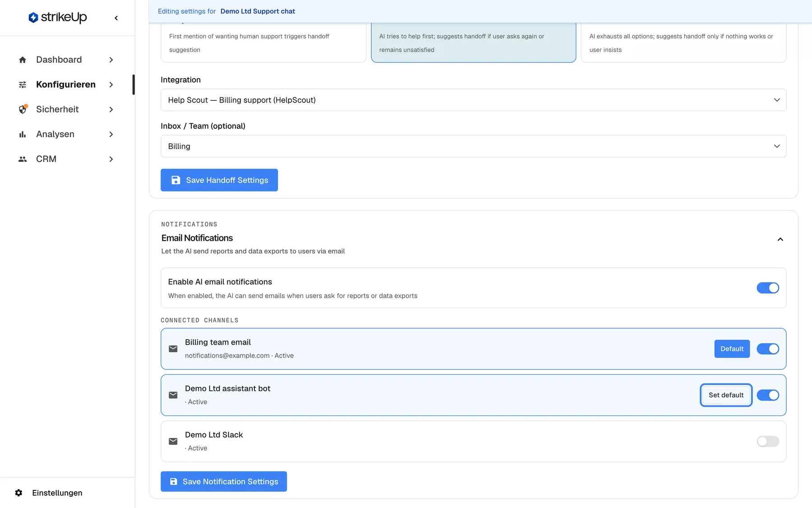
Task: Expand the Sicherheit submenu chevron
Action: (111, 109)
